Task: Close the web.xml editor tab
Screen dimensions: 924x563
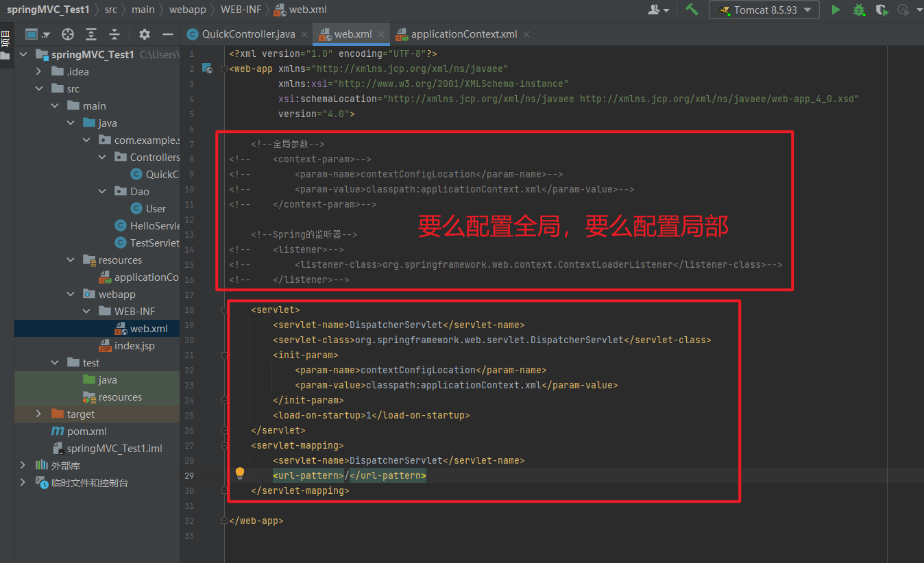Action: point(381,34)
